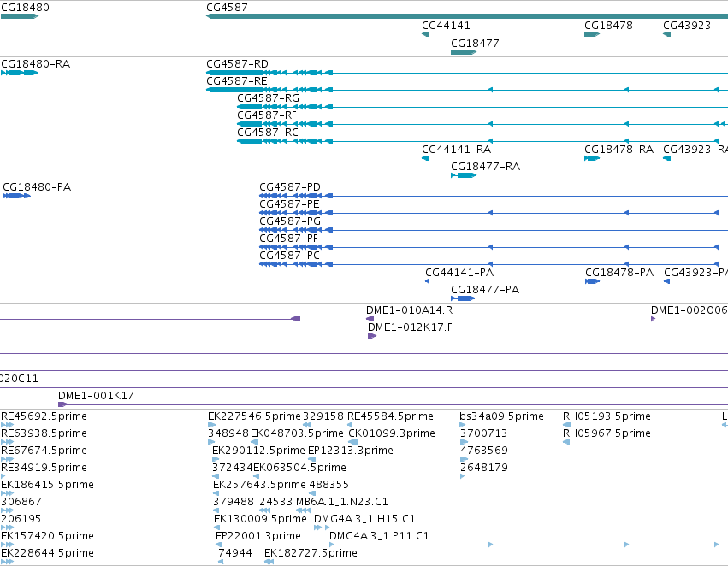
Task: Click the CG44141-PA protein label
Action: click(459, 273)
